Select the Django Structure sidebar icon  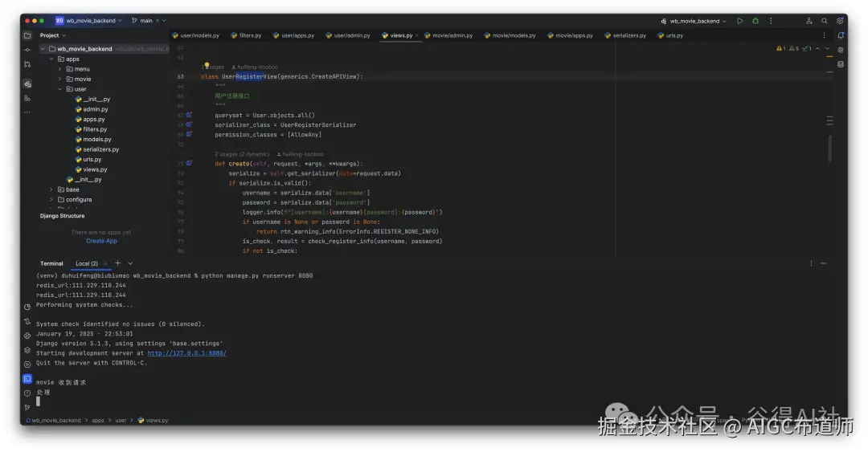(27, 84)
